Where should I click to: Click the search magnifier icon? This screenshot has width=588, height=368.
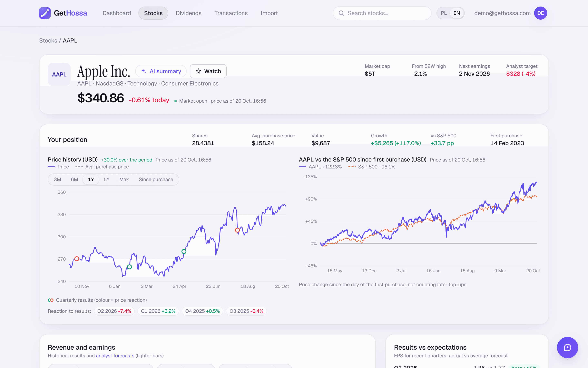[341, 13]
